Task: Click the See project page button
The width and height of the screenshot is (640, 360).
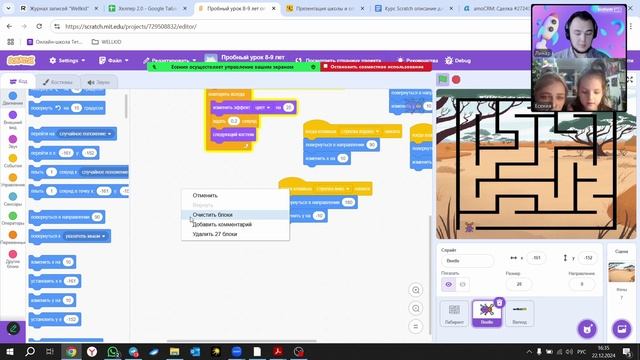Action: [338, 60]
